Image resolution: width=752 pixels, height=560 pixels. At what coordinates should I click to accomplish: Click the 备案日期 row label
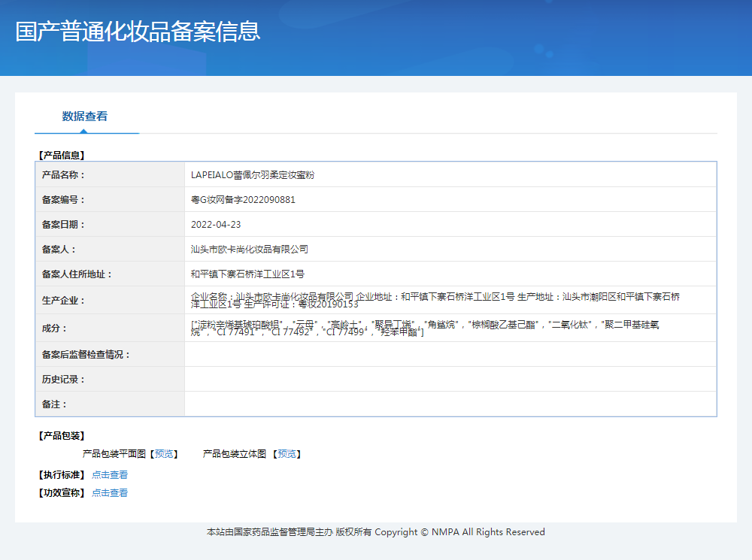pyautogui.click(x=63, y=225)
